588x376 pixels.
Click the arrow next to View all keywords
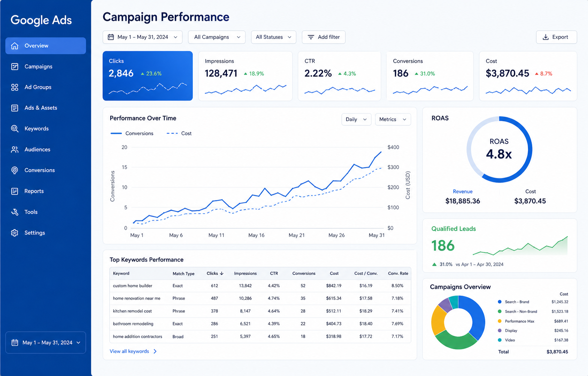[x=155, y=351]
